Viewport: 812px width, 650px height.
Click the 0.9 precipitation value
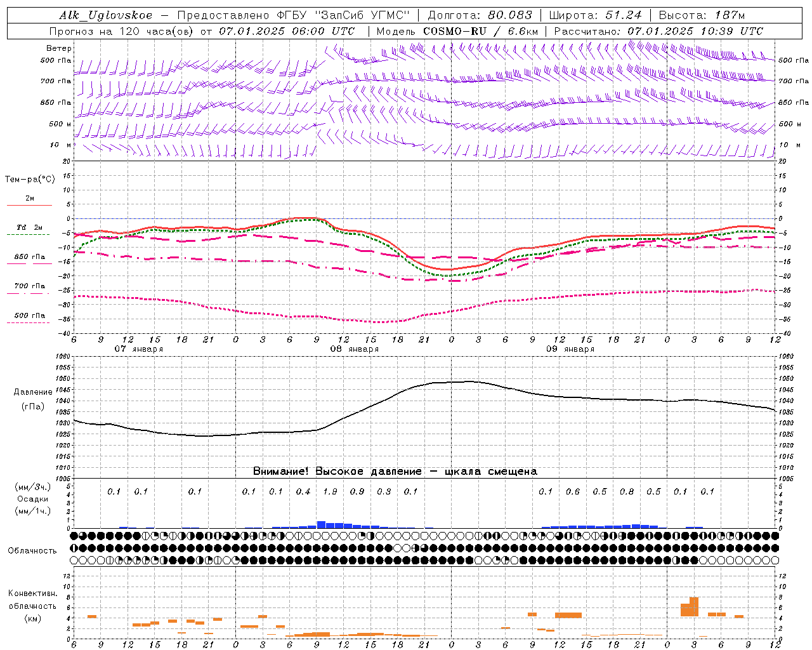coord(357,491)
